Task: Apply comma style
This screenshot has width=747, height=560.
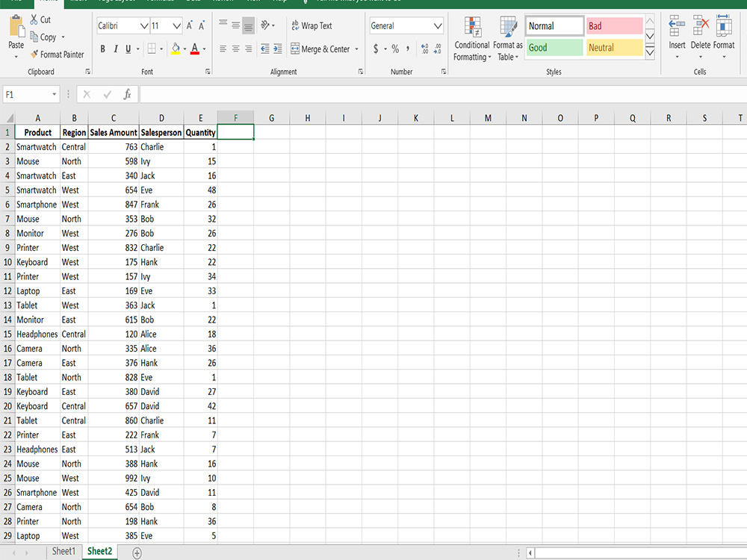Action: [408, 49]
